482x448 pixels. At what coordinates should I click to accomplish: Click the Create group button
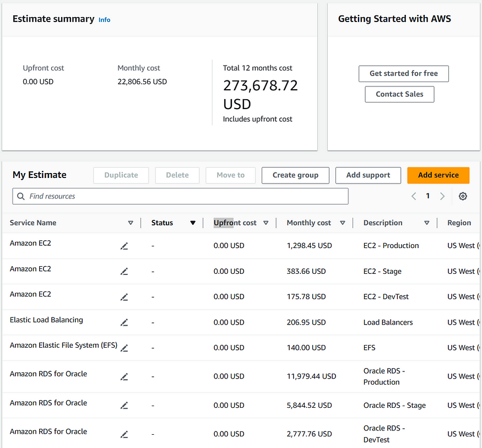click(x=295, y=175)
